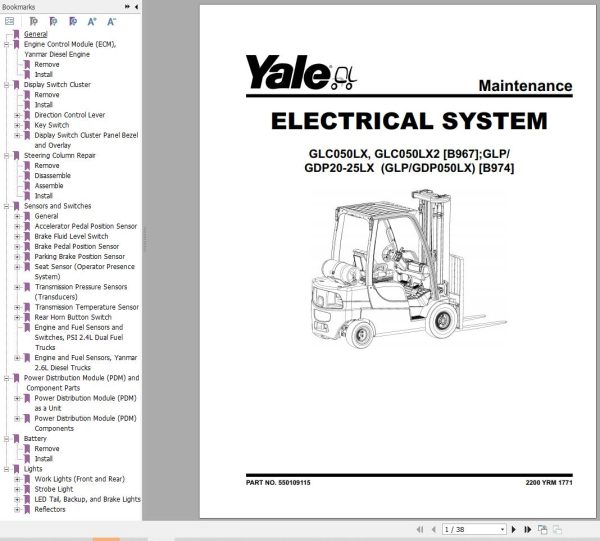Open Power Distribution Module (PDM) as a Unit
600x541 pixels.
click(x=85, y=403)
